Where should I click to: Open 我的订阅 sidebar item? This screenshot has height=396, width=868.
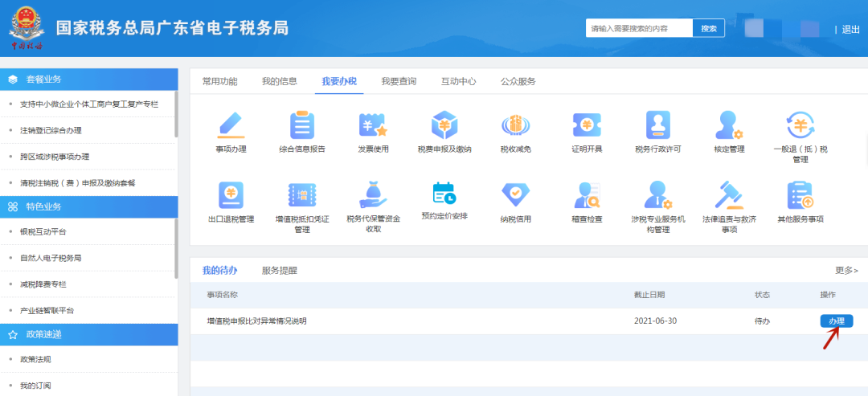point(35,386)
